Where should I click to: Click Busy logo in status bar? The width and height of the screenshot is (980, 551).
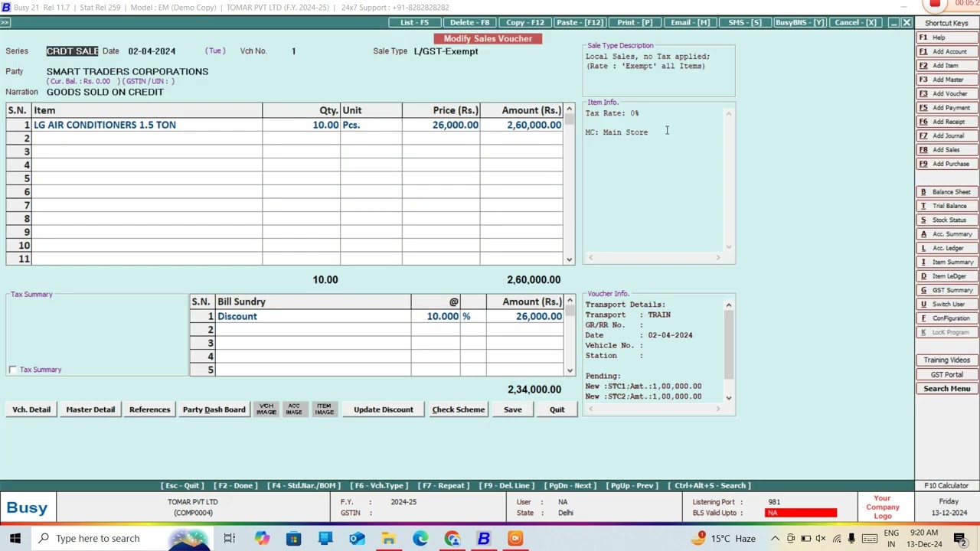pyautogui.click(x=28, y=507)
